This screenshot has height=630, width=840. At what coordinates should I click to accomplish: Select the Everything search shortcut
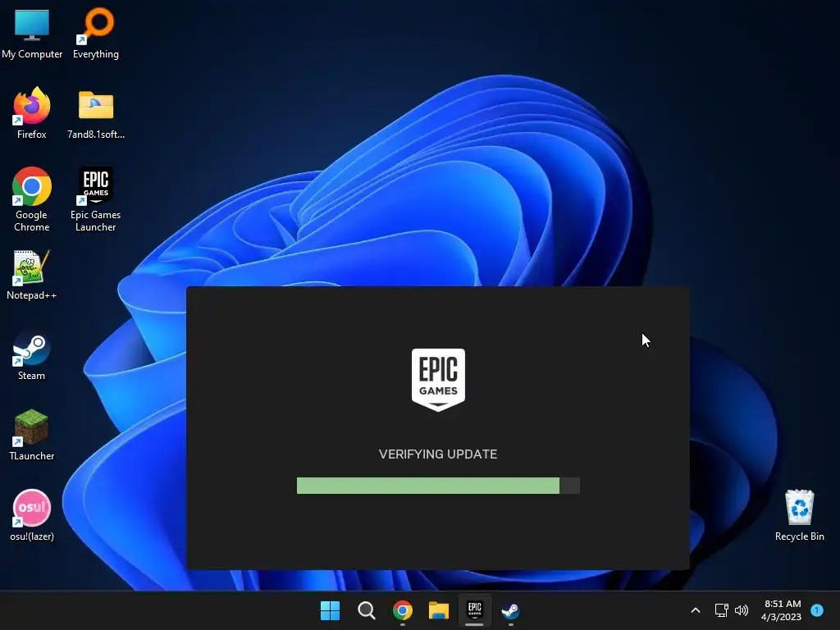point(96,33)
